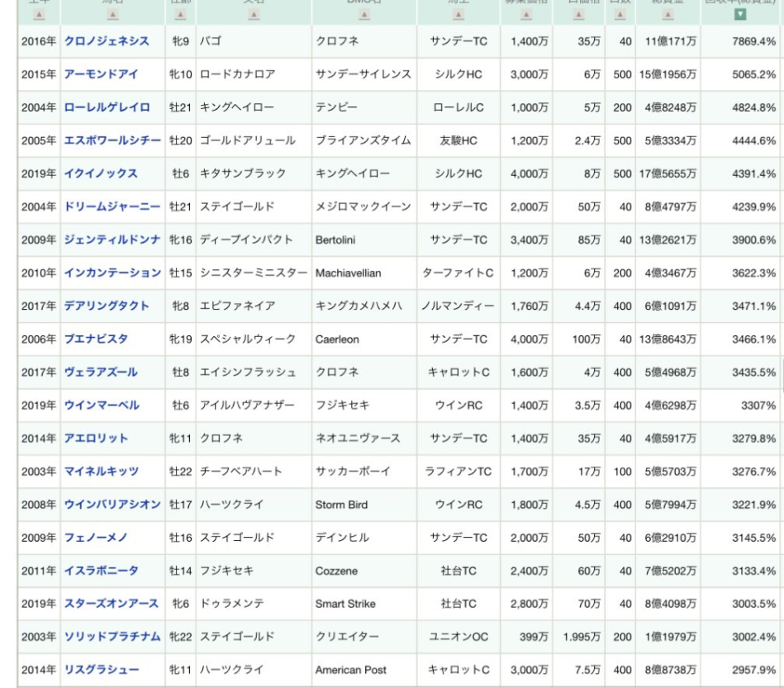The width and height of the screenshot is (784, 688).
Task: Open the マイネルキッツ horse link
Action: pos(102,471)
